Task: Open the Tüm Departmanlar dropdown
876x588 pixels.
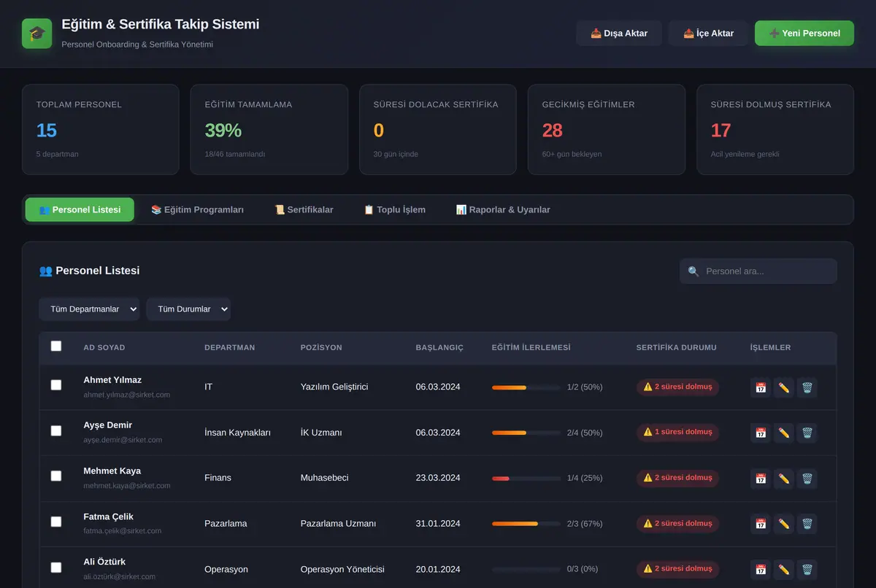Action: (x=89, y=309)
